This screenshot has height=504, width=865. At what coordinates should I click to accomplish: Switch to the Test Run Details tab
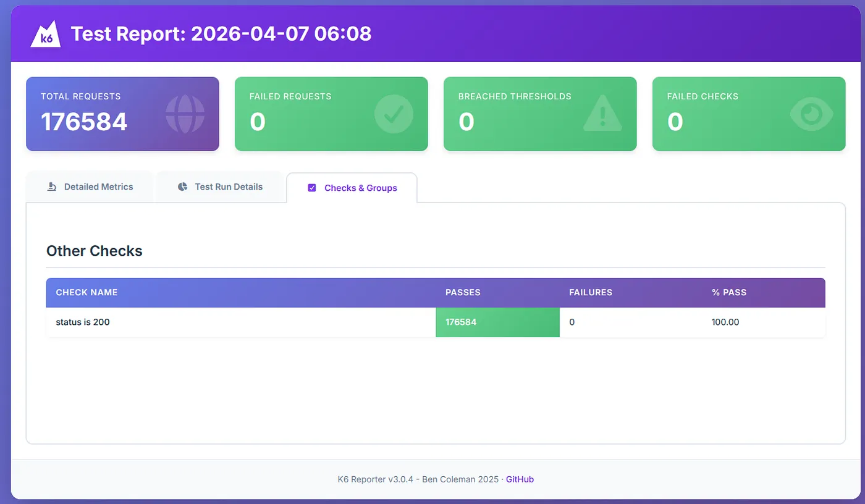[220, 187]
